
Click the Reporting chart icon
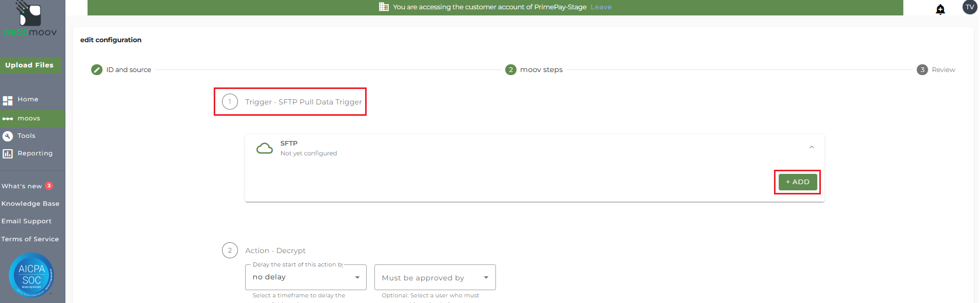(x=8, y=153)
